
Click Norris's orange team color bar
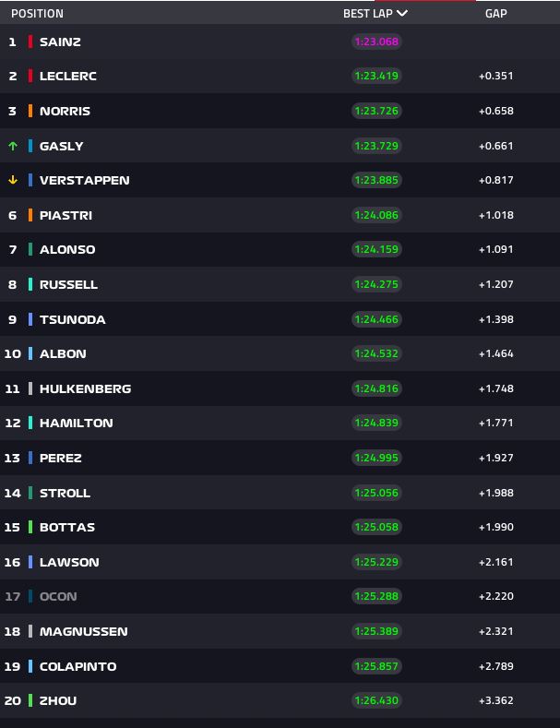click(30, 111)
